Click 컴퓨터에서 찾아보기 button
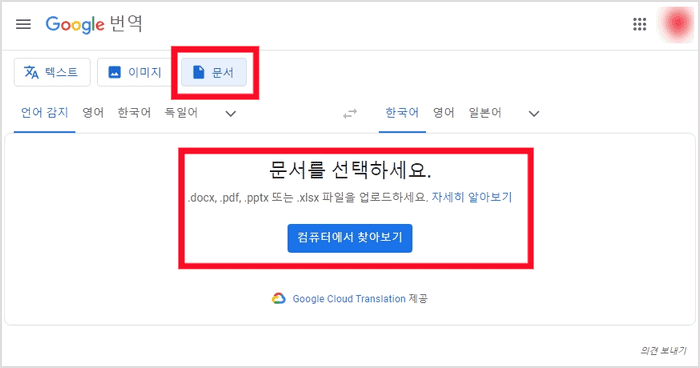Screen dimensions: 700x368 (350, 238)
